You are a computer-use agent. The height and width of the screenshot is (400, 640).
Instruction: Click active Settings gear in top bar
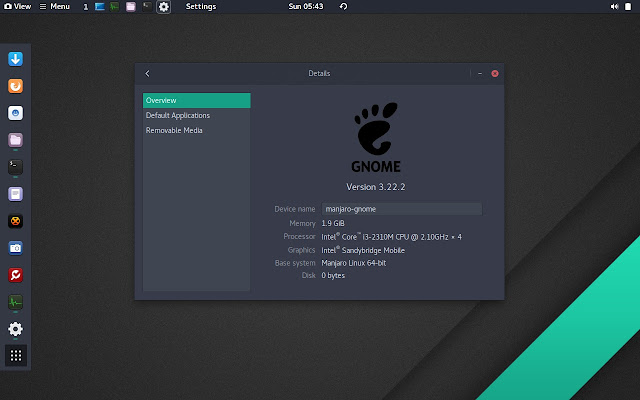pyautogui.click(x=164, y=7)
